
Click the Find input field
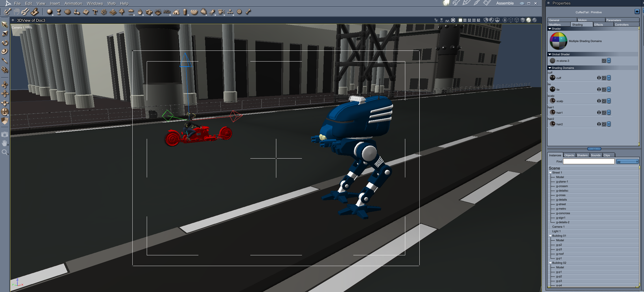[x=589, y=161]
